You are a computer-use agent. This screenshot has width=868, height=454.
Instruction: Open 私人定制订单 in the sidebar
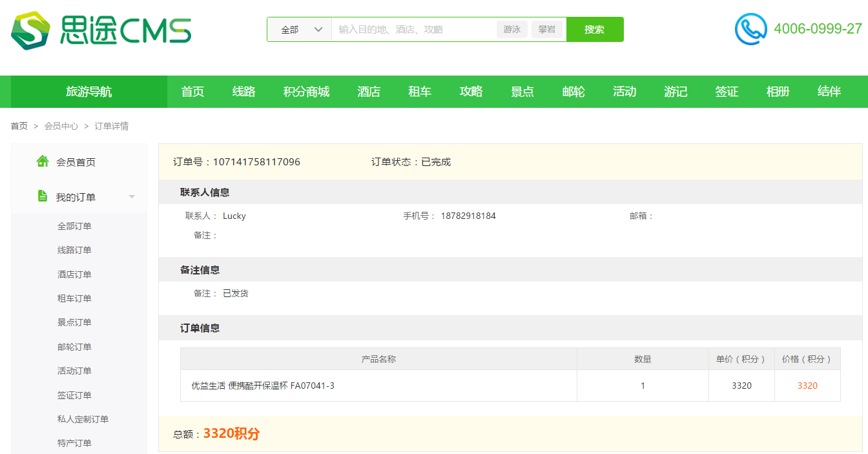point(83,419)
